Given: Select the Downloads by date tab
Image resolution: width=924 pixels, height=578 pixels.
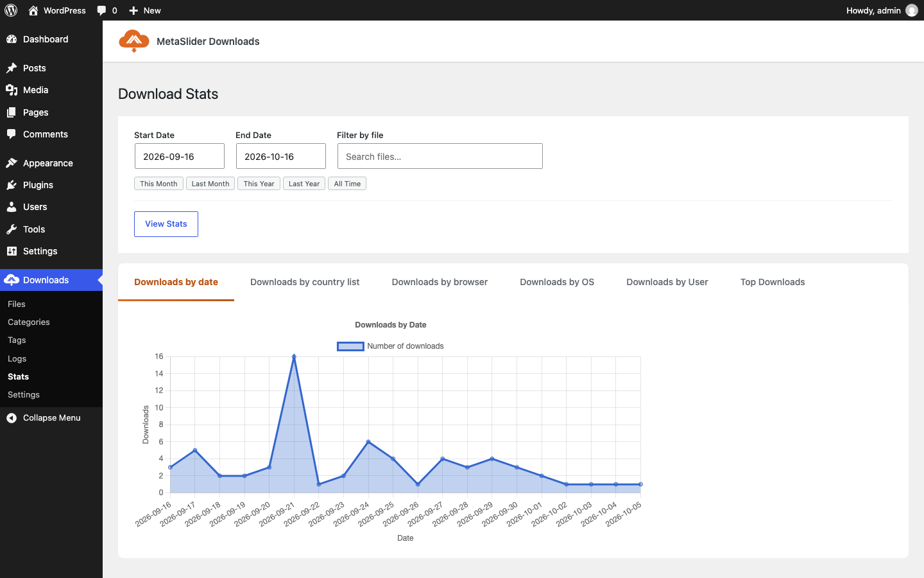Looking at the screenshot, I should pyautogui.click(x=176, y=282).
